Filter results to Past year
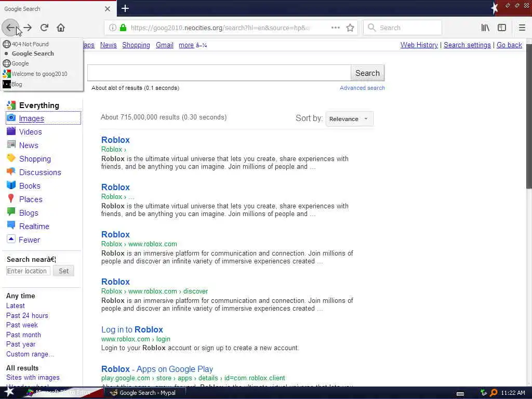This screenshot has height=399, width=532. pyautogui.click(x=21, y=344)
